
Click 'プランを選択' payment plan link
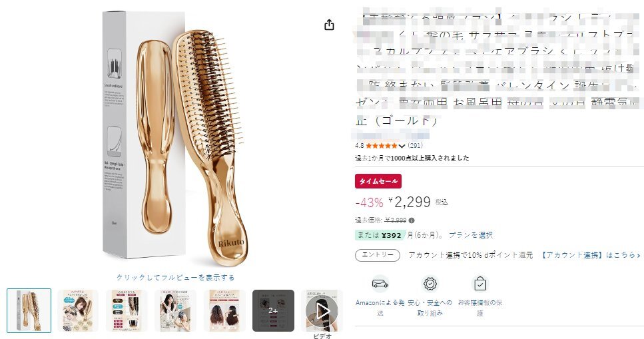[x=471, y=235]
